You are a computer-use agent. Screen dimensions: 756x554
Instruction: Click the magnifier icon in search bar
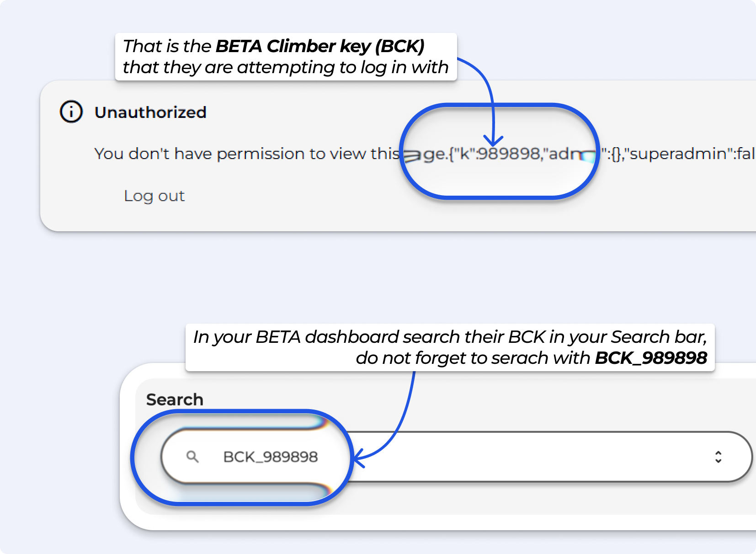coord(192,457)
